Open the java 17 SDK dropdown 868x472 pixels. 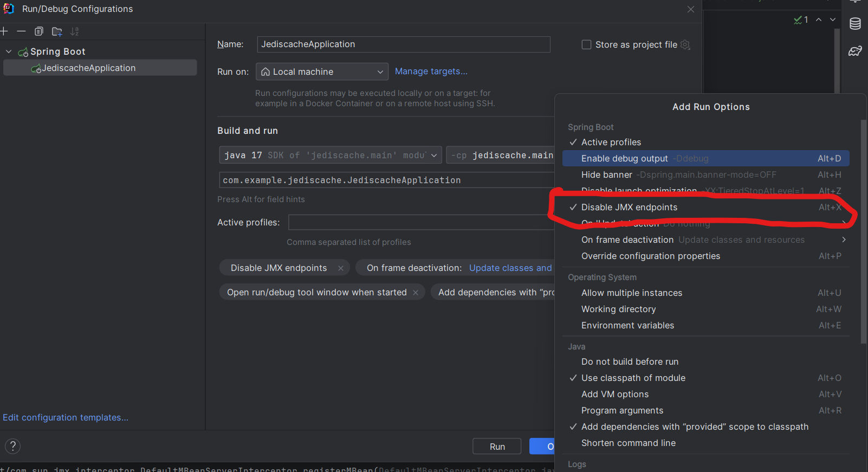coord(330,155)
